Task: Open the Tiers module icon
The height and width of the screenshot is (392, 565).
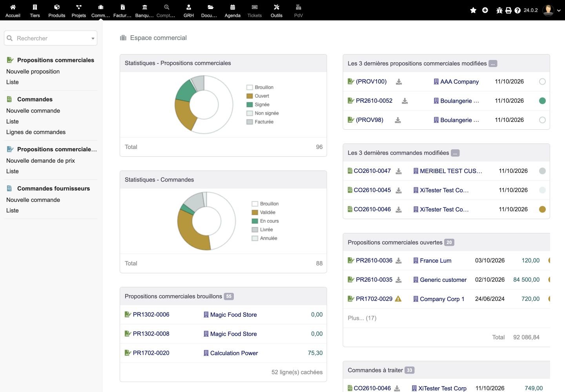Action: click(35, 7)
